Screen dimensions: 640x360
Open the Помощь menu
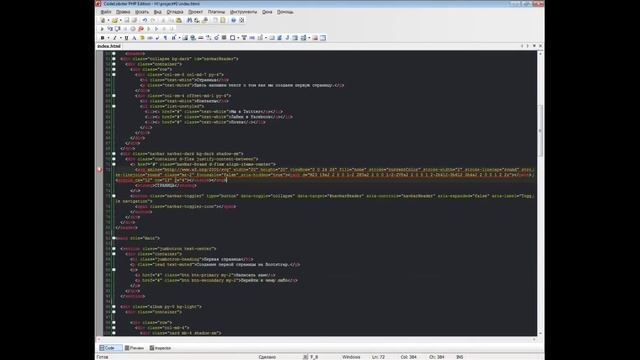[x=285, y=12]
